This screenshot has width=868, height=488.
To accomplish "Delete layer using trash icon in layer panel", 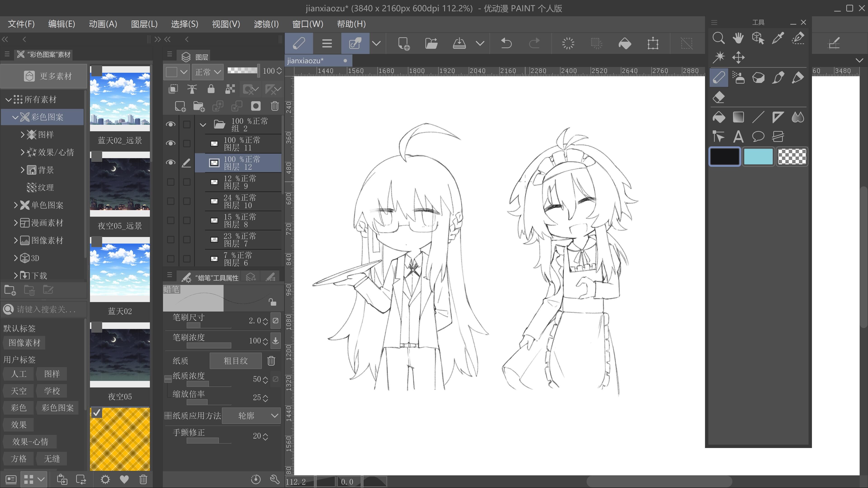I will (275, 106).
